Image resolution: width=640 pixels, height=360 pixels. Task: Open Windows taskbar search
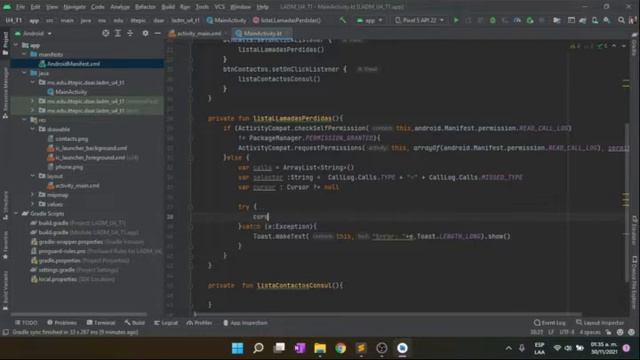[x=258, y=348]
